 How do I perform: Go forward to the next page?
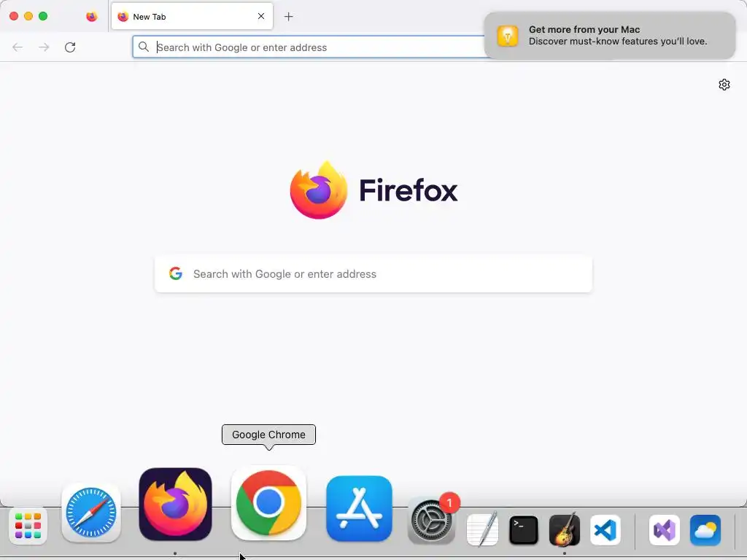pos(44,47)
